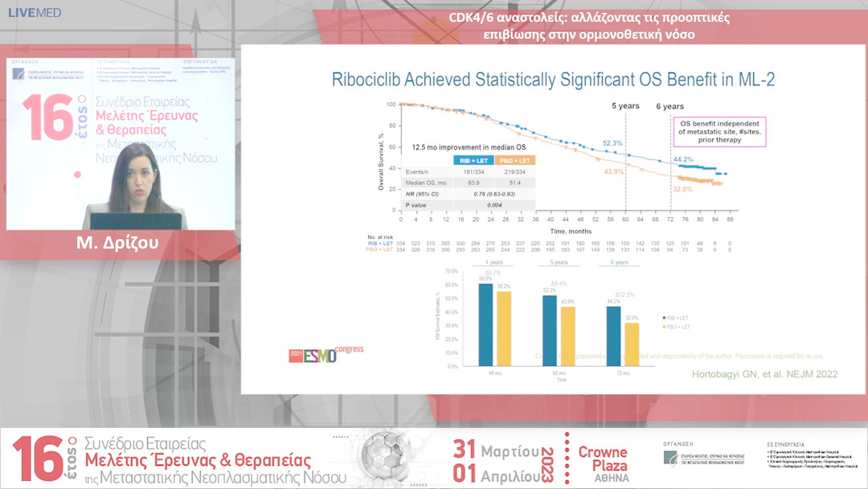
Task: Click the speaker name label Μ. Δρίζου
Action: 121,243
